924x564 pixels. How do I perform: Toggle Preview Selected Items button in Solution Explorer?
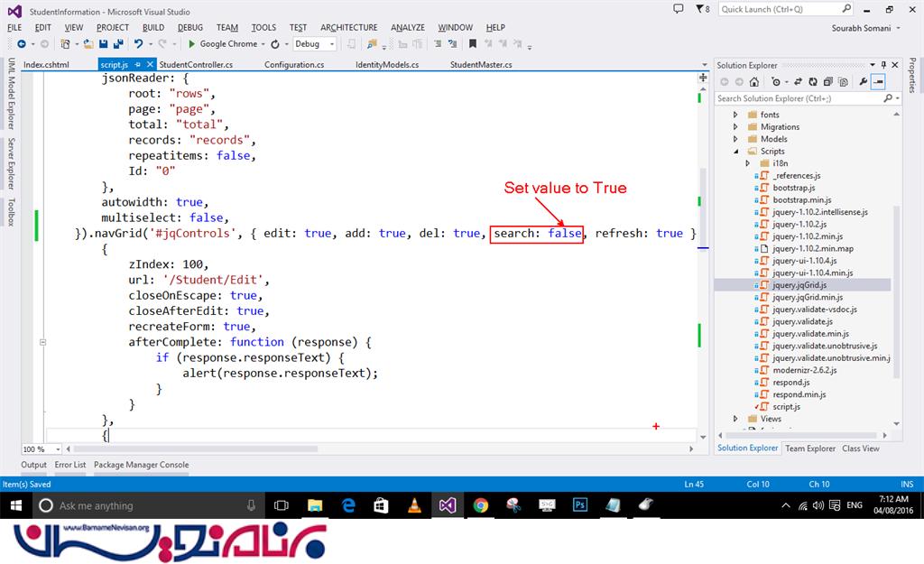[x=878, y=82]
